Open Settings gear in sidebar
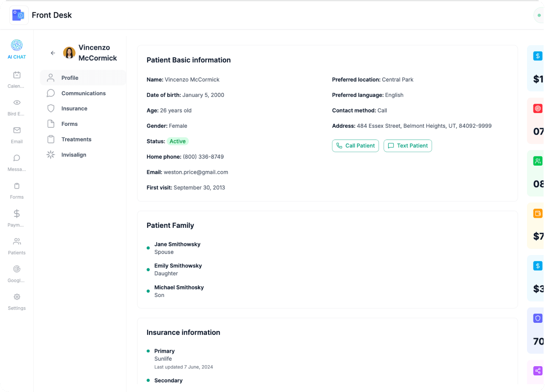The image size is (545, 392). 17,297
